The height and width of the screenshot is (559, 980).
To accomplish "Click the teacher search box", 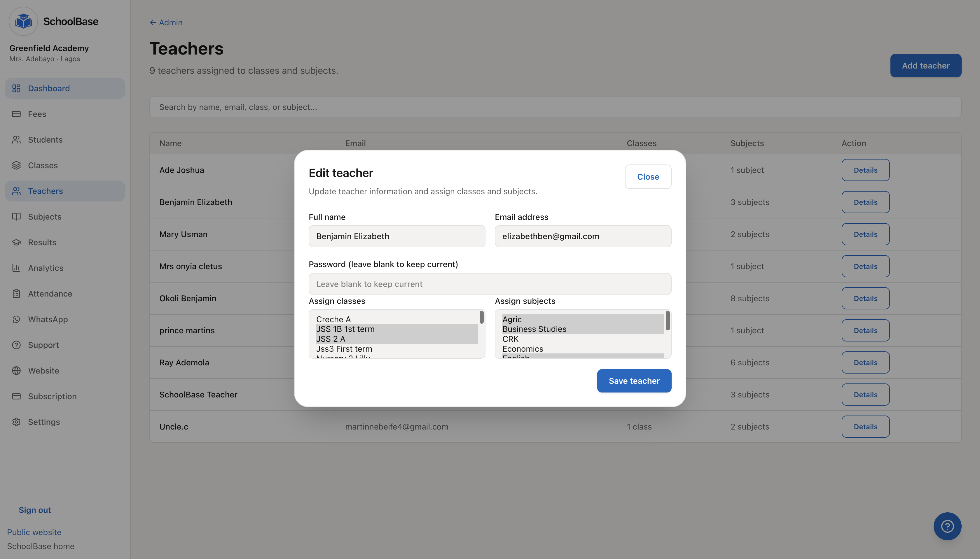I will pos(555,107).
